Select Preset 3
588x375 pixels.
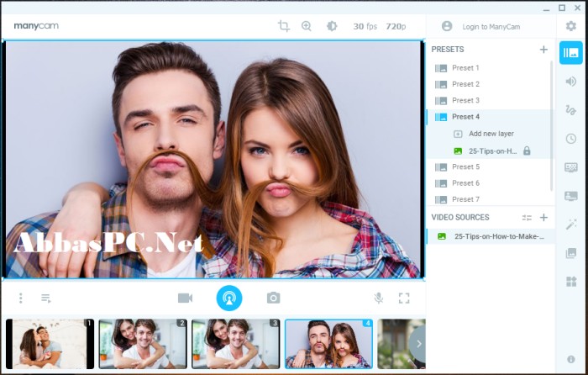pos(489,100)
